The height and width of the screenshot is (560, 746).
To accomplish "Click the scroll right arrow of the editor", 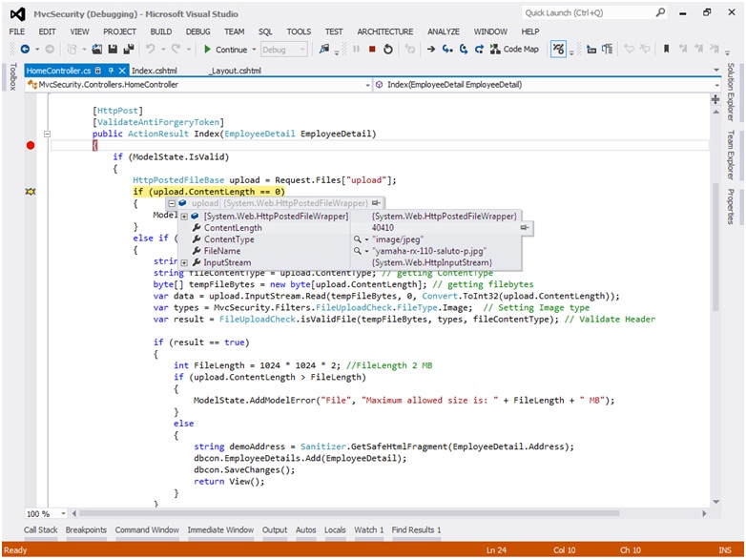I will point(705,514).
